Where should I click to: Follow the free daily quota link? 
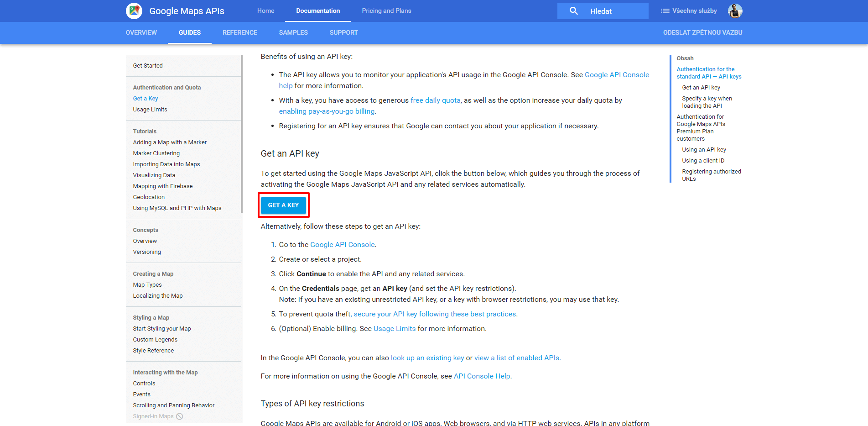point(436,100)
